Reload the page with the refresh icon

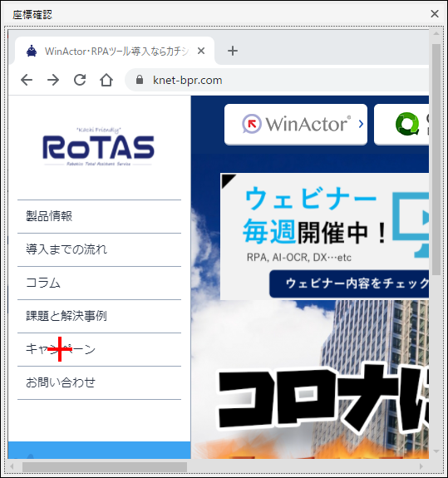[x=80, y=80]
